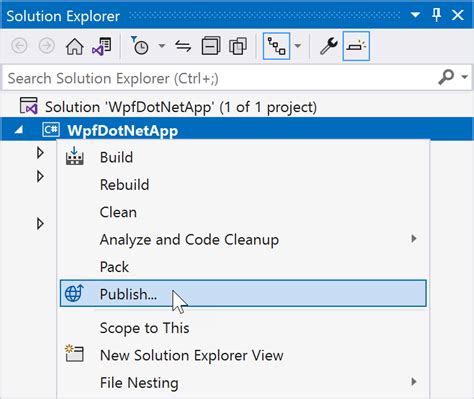Click the Solution Explorer title bar text
Image resolution: width=474 pixels, height=399 pixels.
coord(63,16)
